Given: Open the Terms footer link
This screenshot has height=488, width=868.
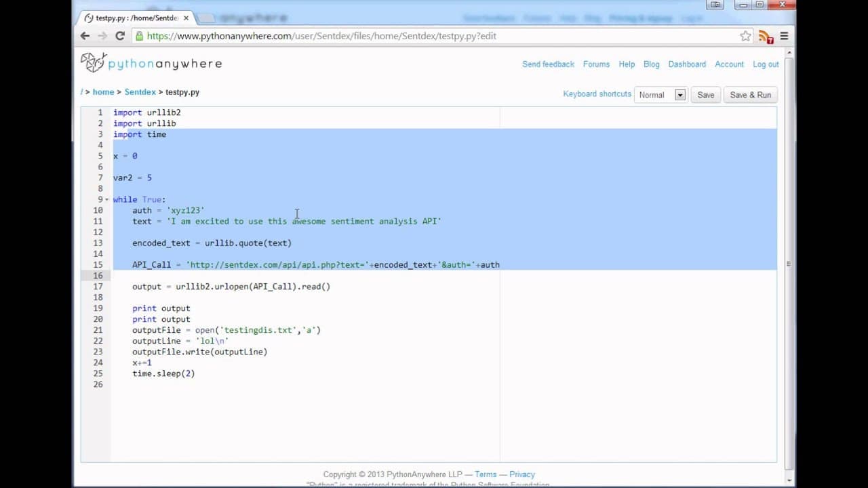Looking at the screenshot, I should point(486,474).
